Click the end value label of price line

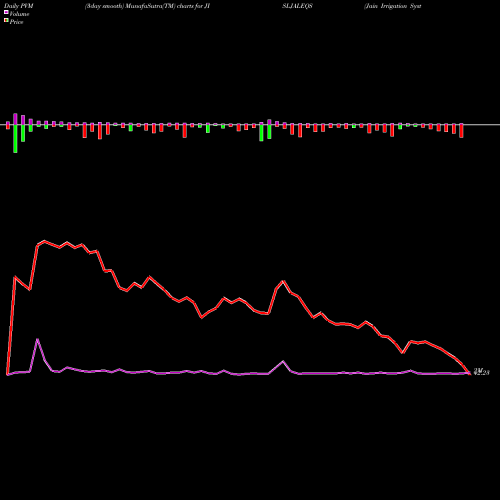coord(481,372)
